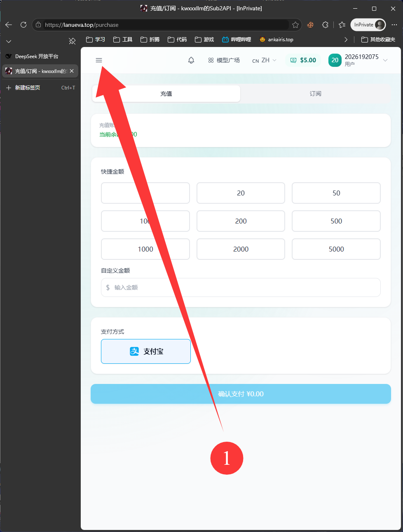Show more bookmarks overflow chevron

click(x=346, y=40)
